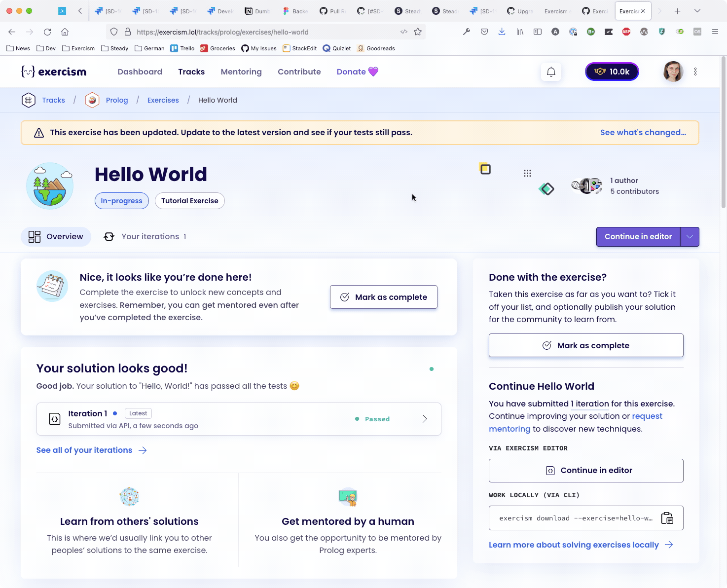Copy the exercism download CLI command
This screenshot has height=588, width=727.
pyautogui.click(x=667, y=518)
